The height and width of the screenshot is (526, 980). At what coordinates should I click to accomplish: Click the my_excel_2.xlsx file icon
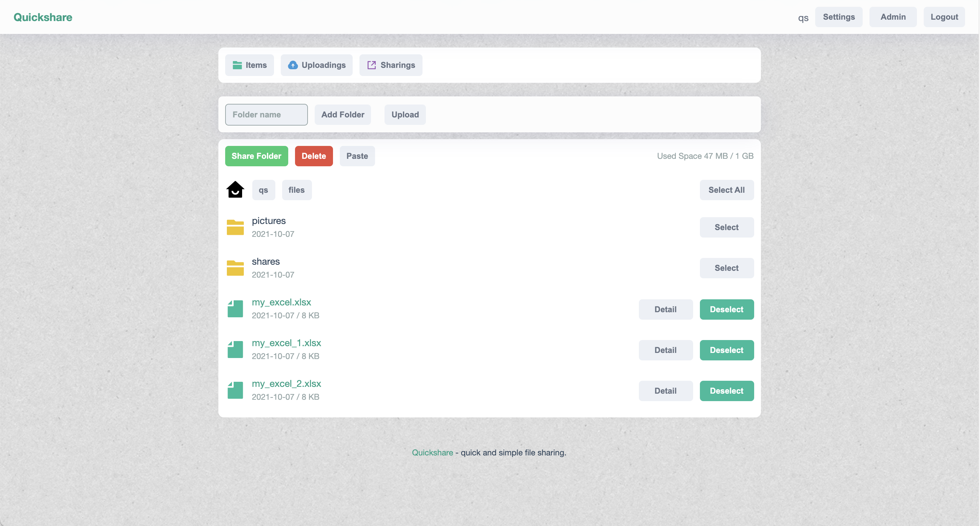(235, 390)
